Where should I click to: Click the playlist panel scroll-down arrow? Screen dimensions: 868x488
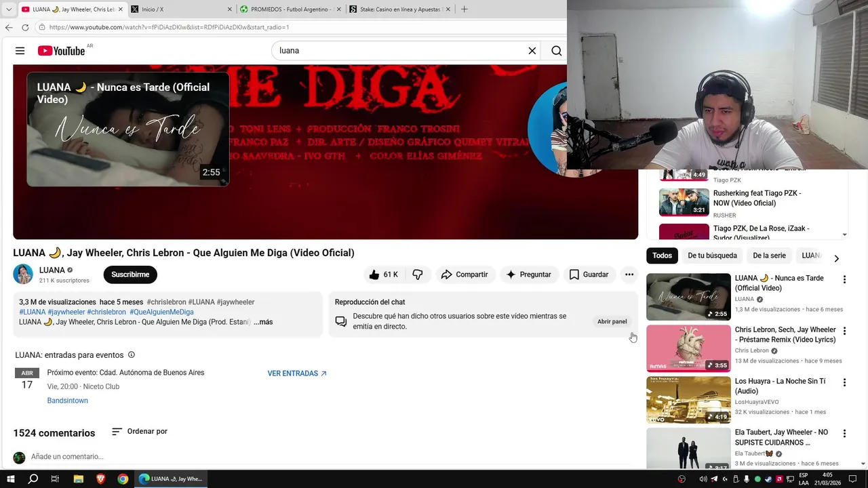point(844,235)
